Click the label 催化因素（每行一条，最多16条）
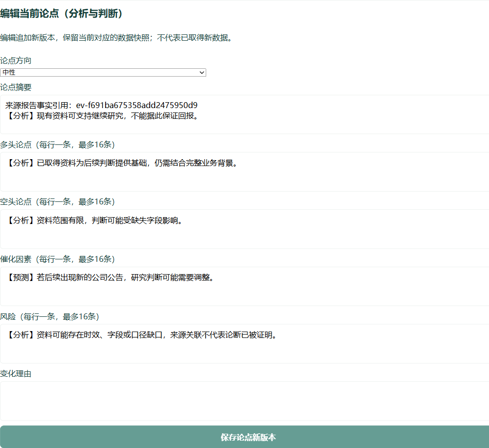The width and height of the screenshot is (489, 448). [58, 259]
